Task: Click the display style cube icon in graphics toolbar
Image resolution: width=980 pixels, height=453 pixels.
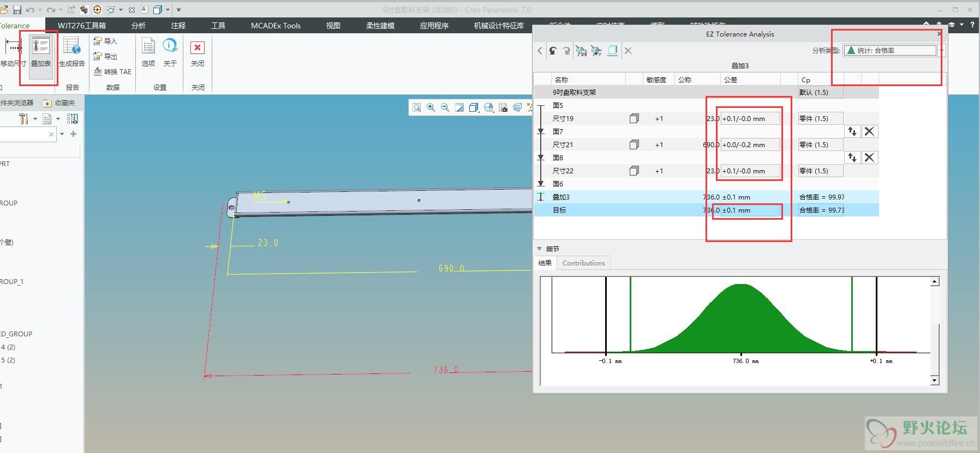Action: [x=474, y=107]
